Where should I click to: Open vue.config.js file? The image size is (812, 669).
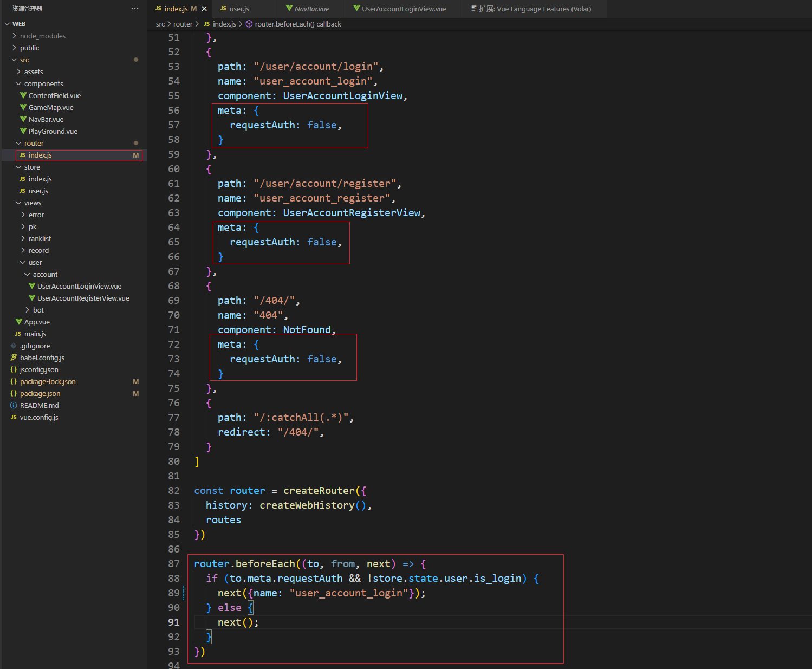point(38,417)
